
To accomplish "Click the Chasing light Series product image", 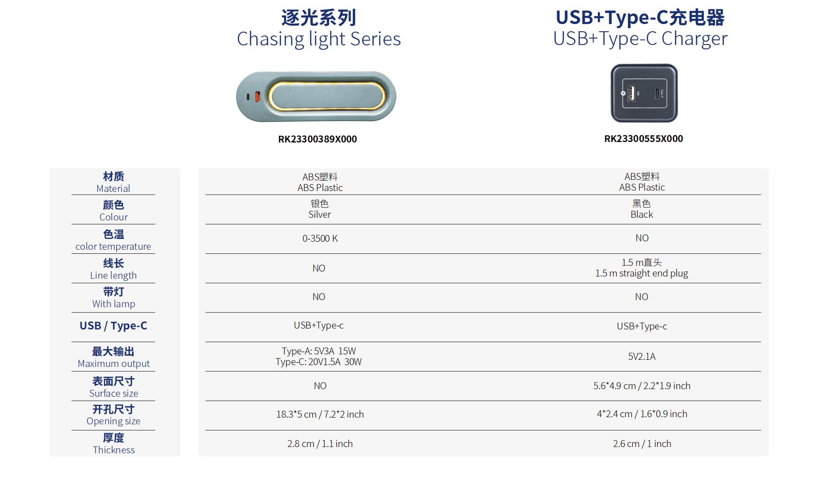I will (x=316, y=96).
